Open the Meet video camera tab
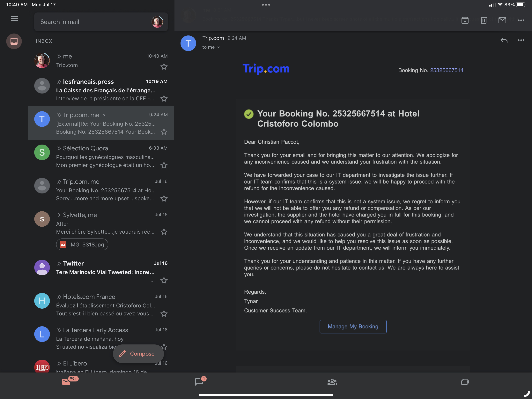Screen dimensions: 532x399 [x=465, y=382]
